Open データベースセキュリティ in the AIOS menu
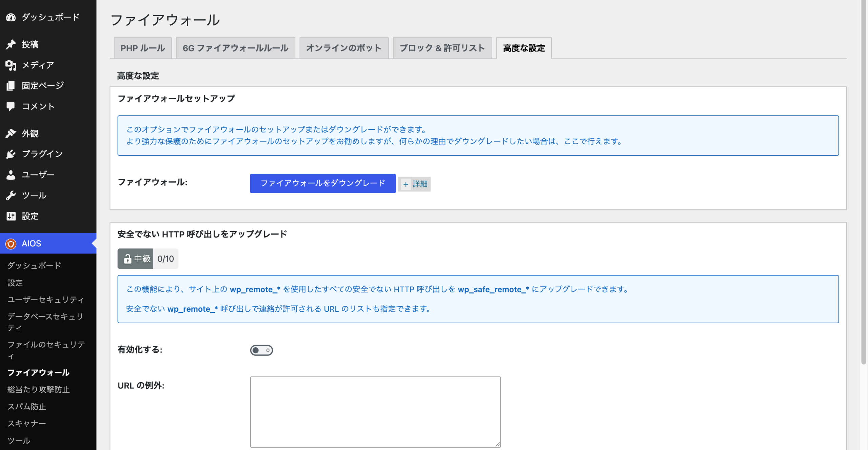 click(x=45, y=322)
